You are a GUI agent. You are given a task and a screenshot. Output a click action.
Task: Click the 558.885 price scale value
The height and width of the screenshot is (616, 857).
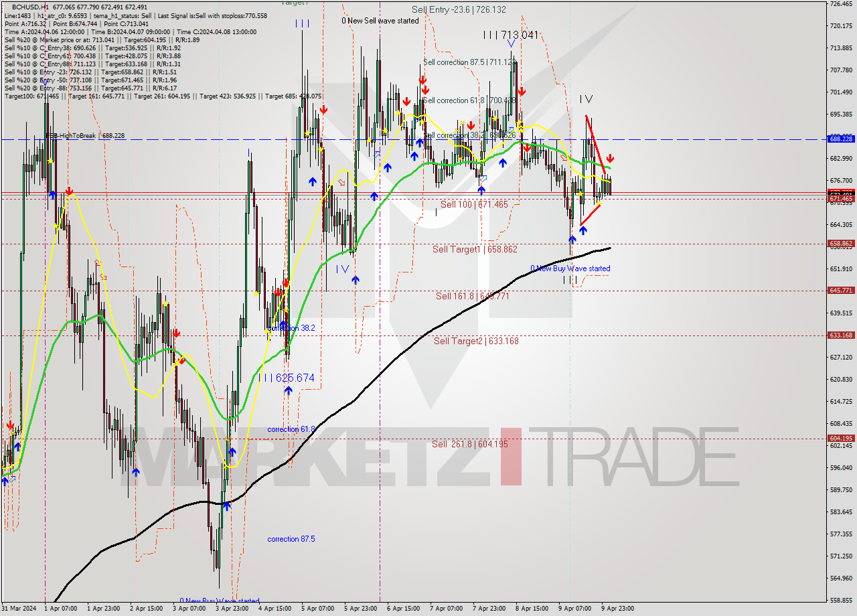841,600
